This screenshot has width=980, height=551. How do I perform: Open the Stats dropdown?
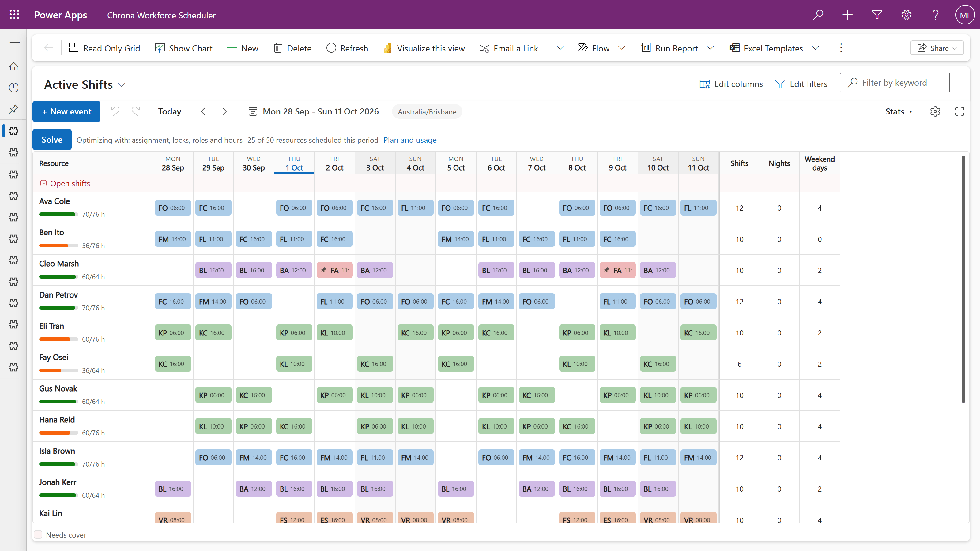pyautogui.click(x=899, y=111)
